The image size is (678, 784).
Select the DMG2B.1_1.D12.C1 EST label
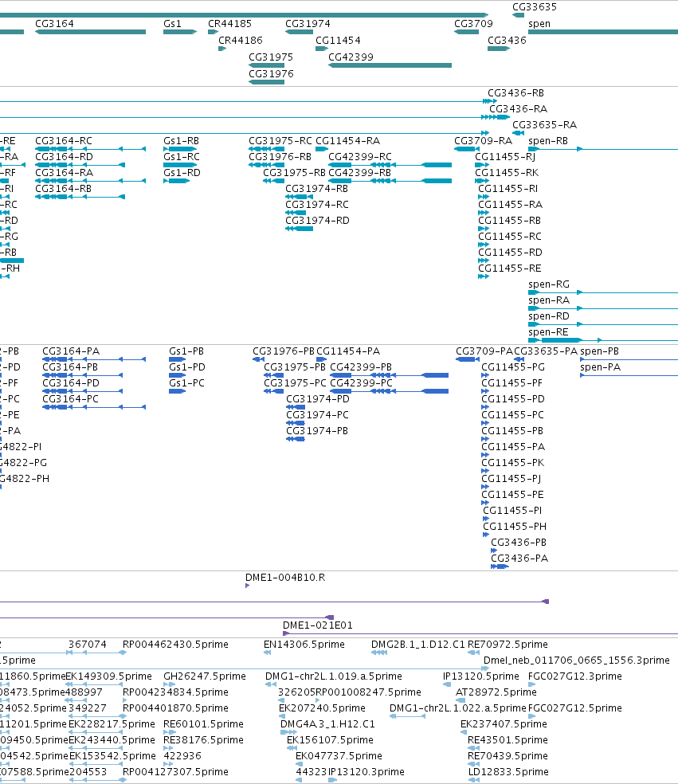click(418, 645)
